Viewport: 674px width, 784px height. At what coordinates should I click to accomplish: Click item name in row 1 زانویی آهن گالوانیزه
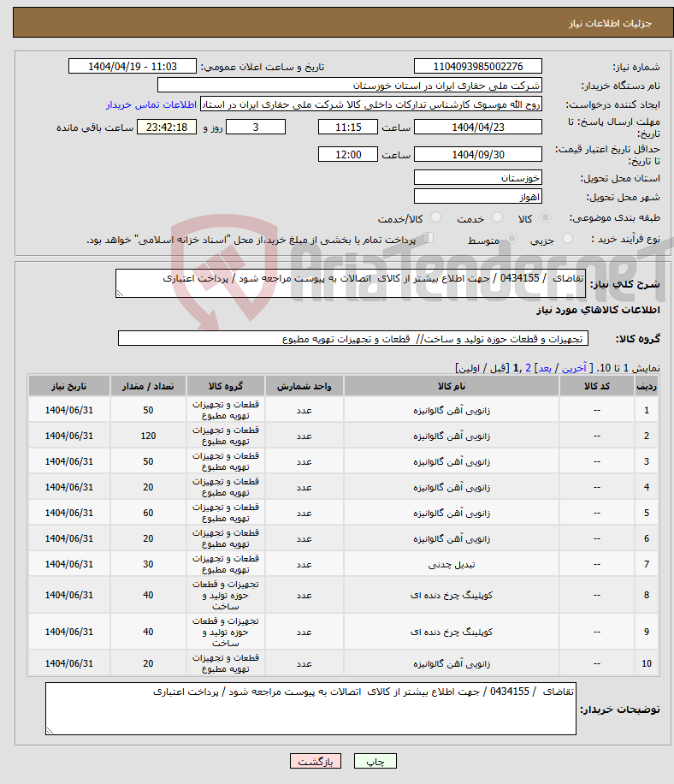coord(452,411)
